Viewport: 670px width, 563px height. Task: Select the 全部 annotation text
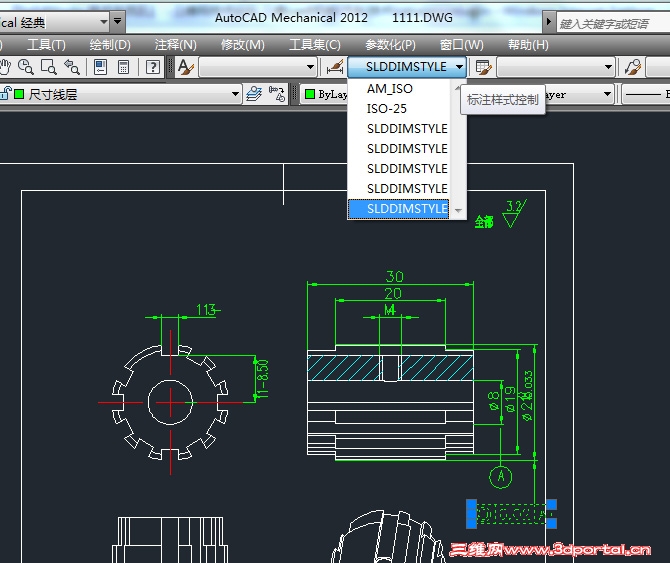point(484,222)
